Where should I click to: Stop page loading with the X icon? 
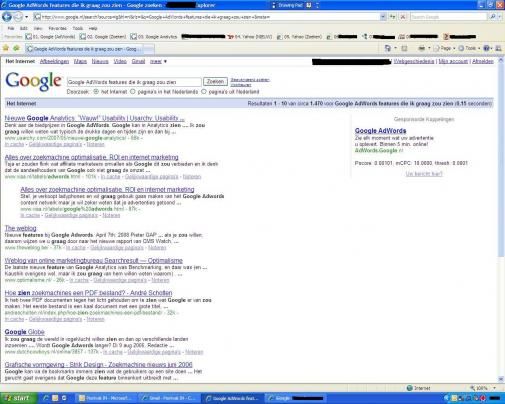[x=403, y=17]
